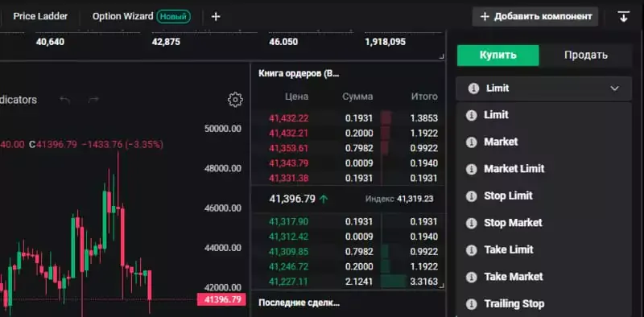The height and width of the screenshot is (317, 644).
Task: Select bid price 41,227.11
Action: [x=288, y=282]
